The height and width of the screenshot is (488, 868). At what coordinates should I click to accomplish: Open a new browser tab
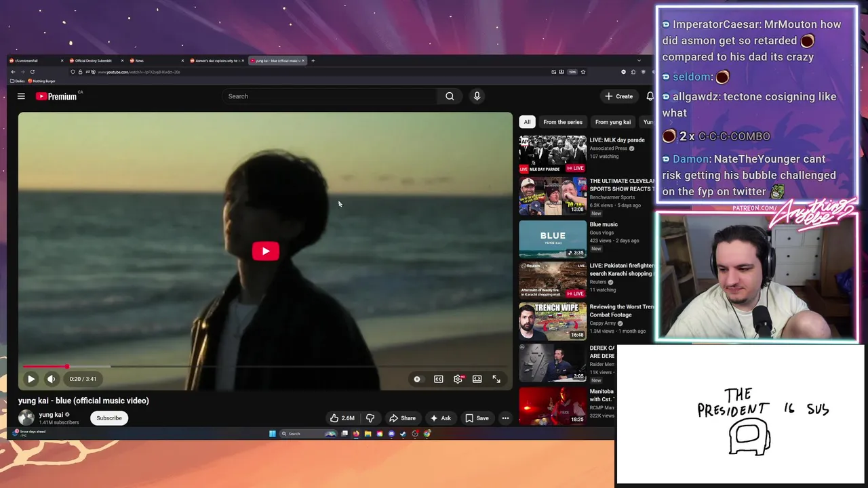(x=313, y=61)
